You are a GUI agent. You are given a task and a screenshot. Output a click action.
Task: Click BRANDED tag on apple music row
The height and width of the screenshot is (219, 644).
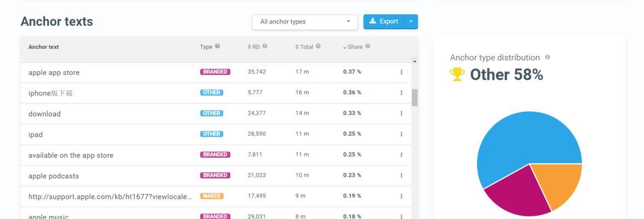click(x=215, y=216)
